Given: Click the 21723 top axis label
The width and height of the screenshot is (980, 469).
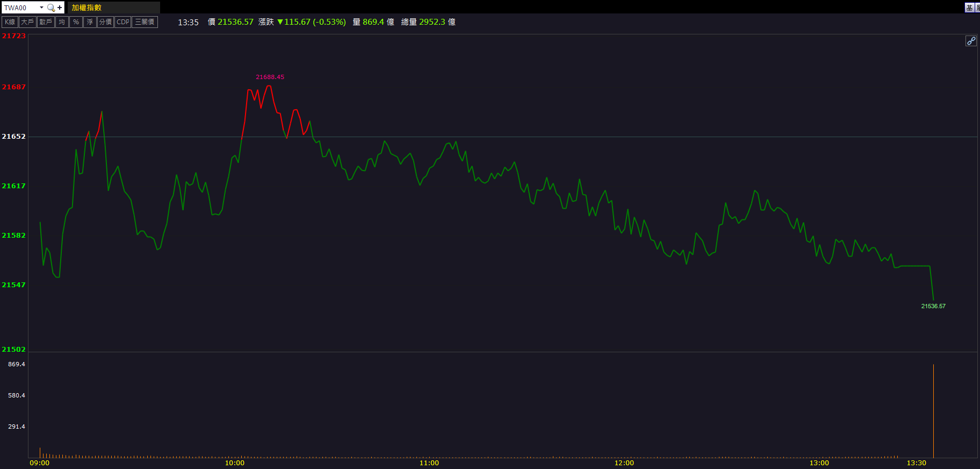Looking at the screenshot, I should tap(13, 36).
